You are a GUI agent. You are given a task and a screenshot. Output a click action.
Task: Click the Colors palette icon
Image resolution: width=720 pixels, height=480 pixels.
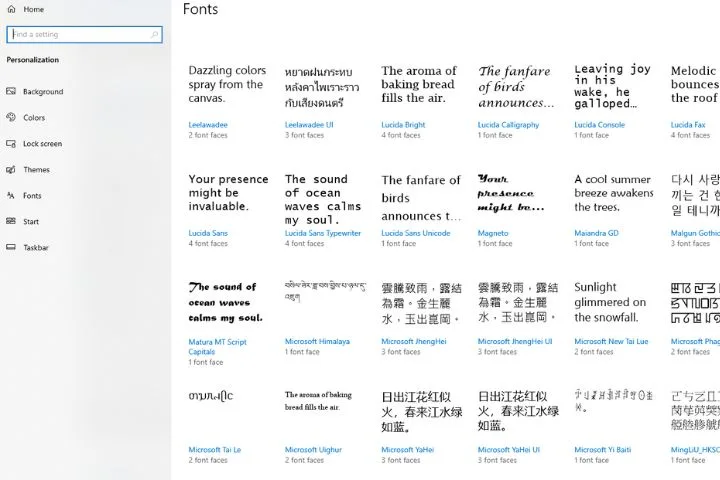click(11, 118)
